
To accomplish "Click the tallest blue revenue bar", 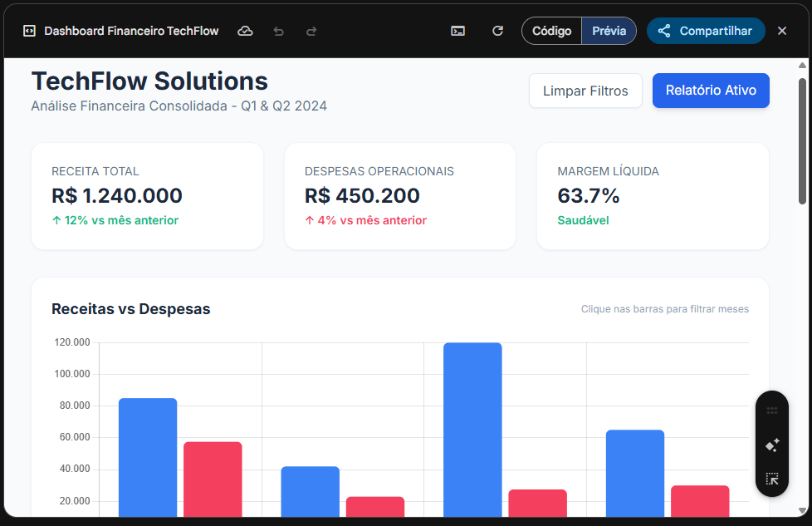I will click(x=472, y=430).
